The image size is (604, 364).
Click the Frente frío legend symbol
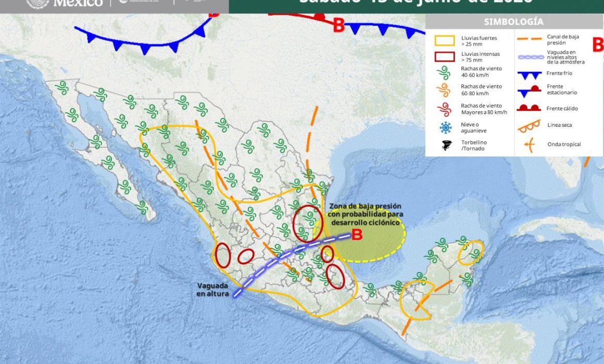(529, 75)
